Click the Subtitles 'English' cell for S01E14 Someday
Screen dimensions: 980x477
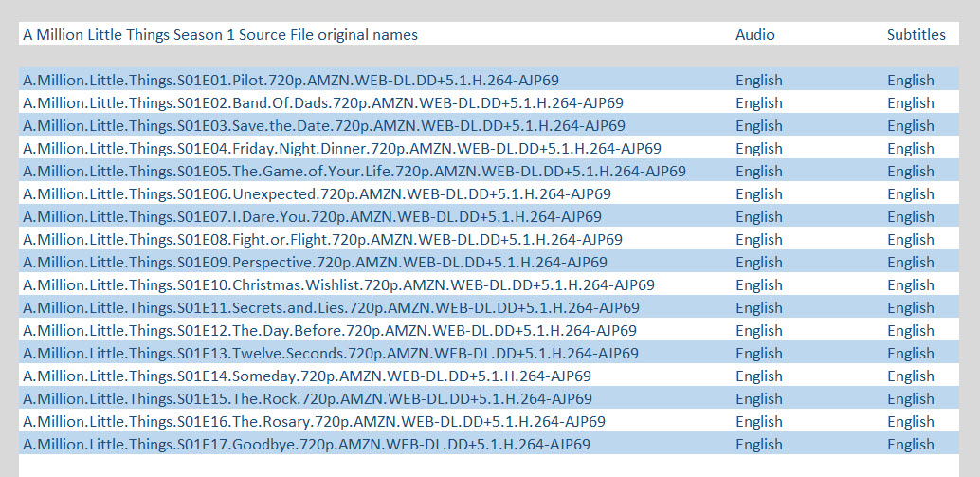[911, 376]
